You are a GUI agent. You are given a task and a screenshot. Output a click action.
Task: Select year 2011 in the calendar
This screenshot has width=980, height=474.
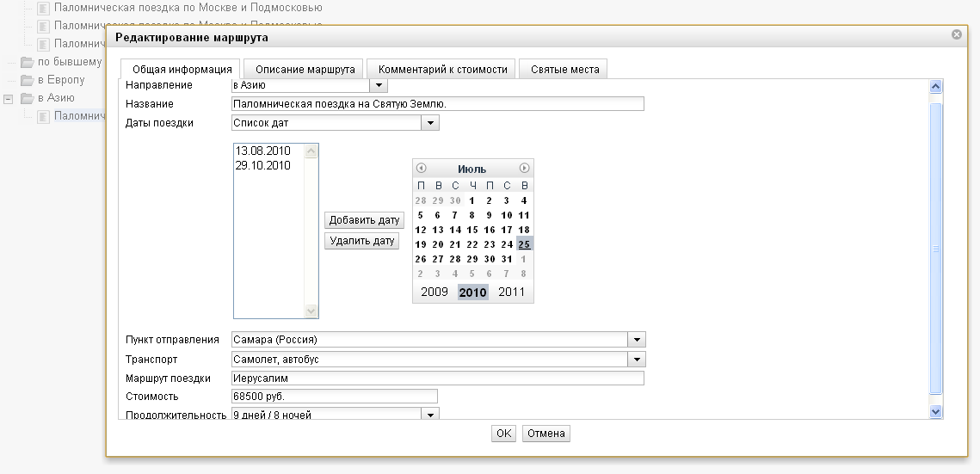coord(511,292)
